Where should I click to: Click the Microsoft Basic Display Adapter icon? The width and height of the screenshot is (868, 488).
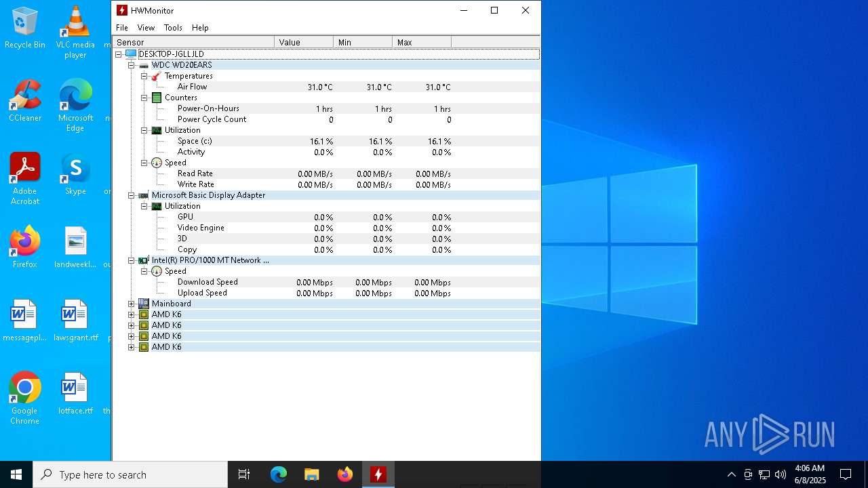point(144,195)
